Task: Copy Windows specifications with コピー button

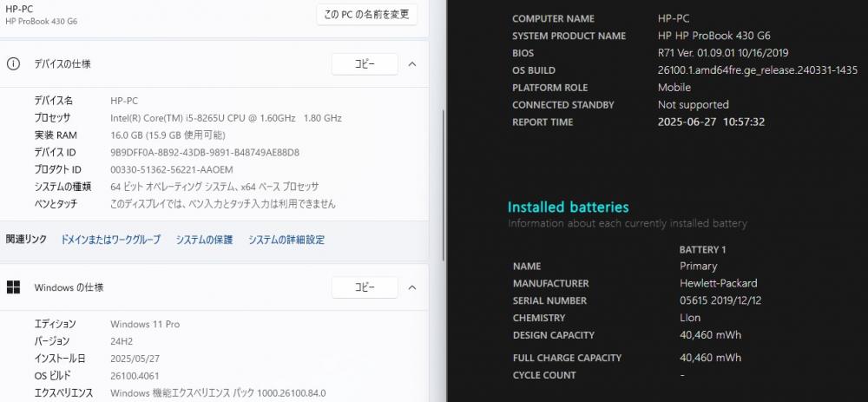Action: pyautogui.click(x=365, y=287)
